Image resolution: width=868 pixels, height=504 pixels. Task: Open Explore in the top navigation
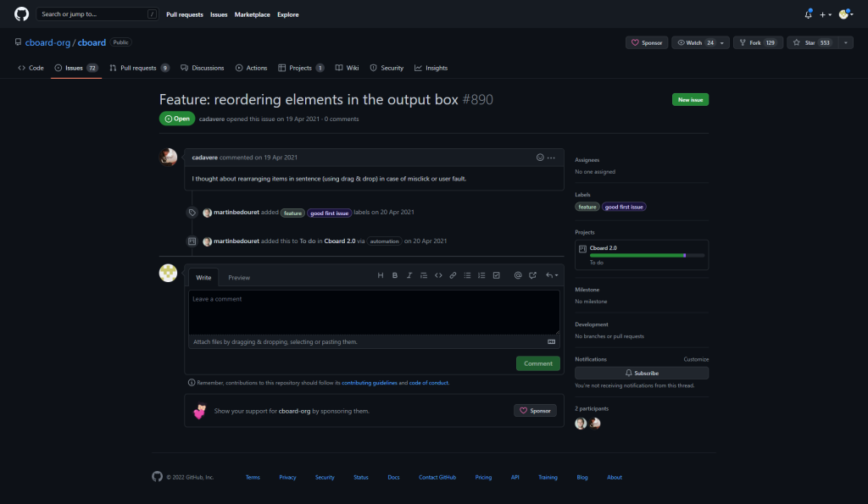coord(288,15)
